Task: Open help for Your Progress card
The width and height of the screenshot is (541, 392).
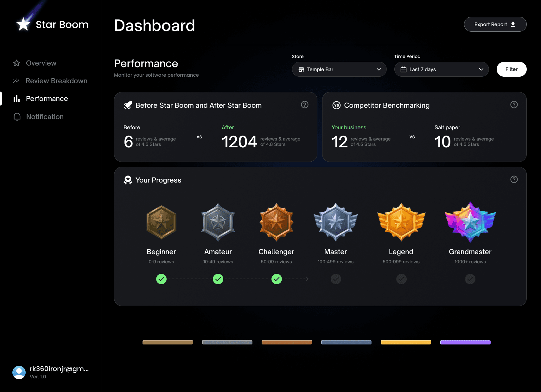Action: tap(514, 179)
